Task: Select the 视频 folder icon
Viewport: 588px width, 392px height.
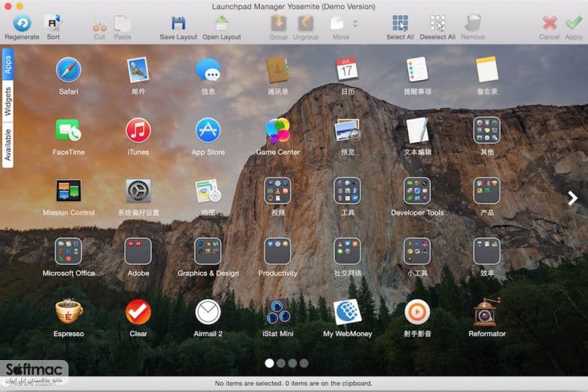Action: [x=277, y=191]
